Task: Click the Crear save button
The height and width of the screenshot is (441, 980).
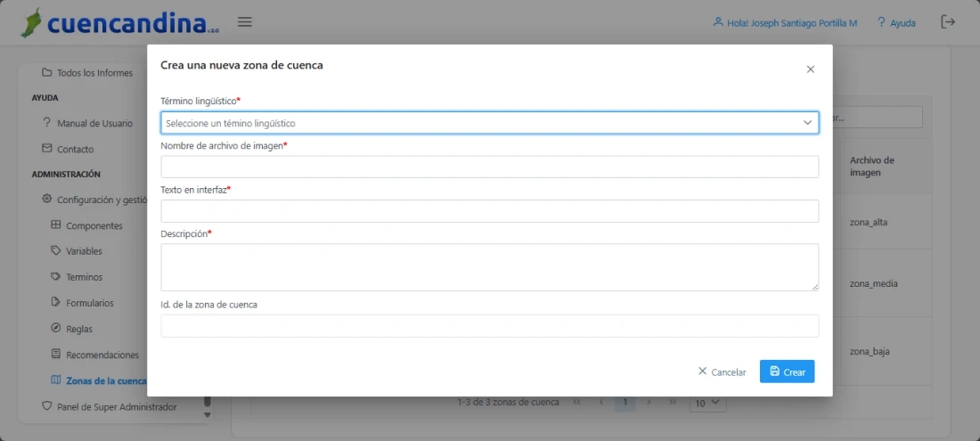Action: tap(787, 372)
